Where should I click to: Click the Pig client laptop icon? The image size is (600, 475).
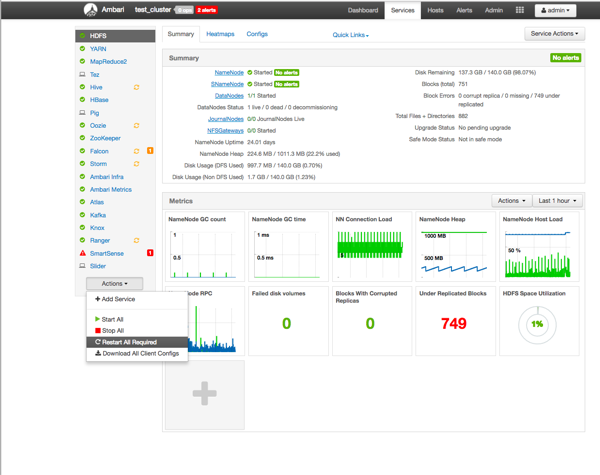(x=82, y=113)
